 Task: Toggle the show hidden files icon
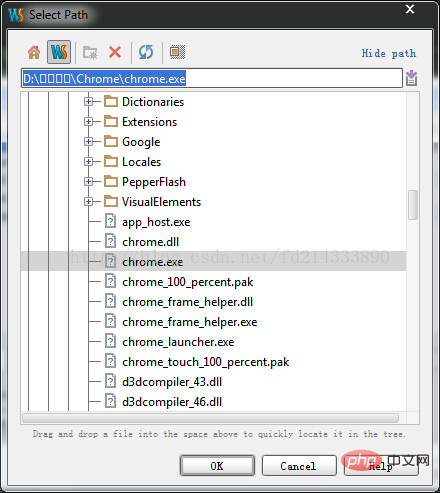pyautogui.click(x=177, y=52)
